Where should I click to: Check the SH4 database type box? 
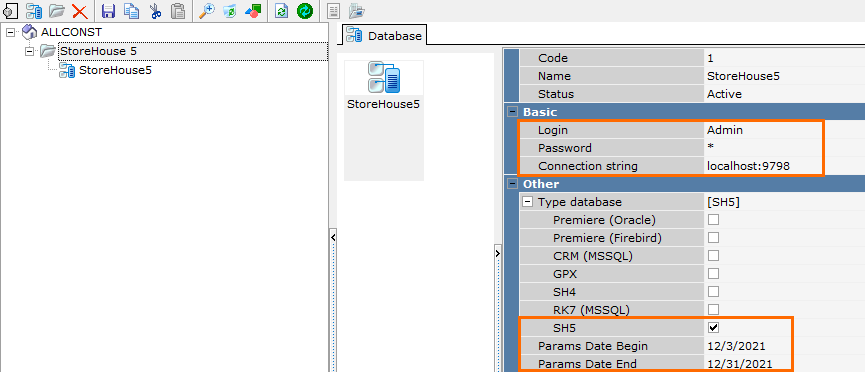[x=713, y=291]
